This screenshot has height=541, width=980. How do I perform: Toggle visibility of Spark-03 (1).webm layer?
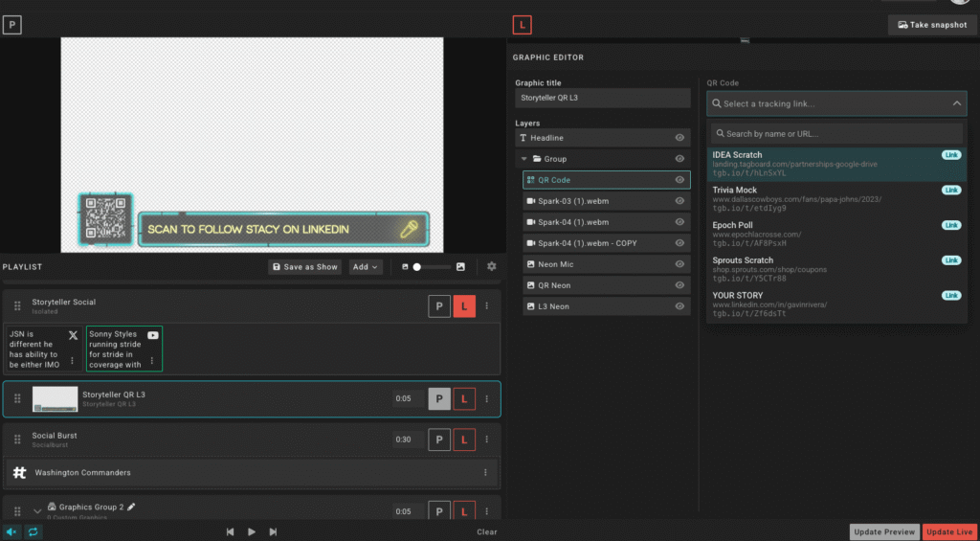pos(679,201)
